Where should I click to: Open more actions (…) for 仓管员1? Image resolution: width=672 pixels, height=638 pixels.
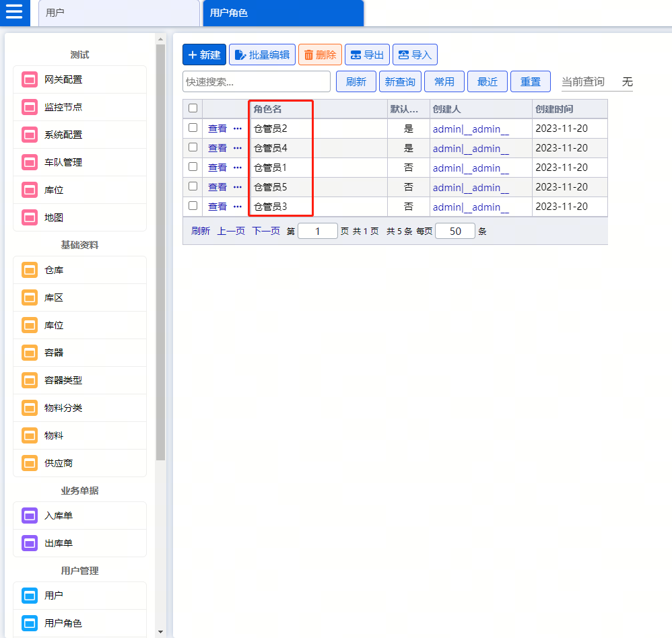(238, 168)
